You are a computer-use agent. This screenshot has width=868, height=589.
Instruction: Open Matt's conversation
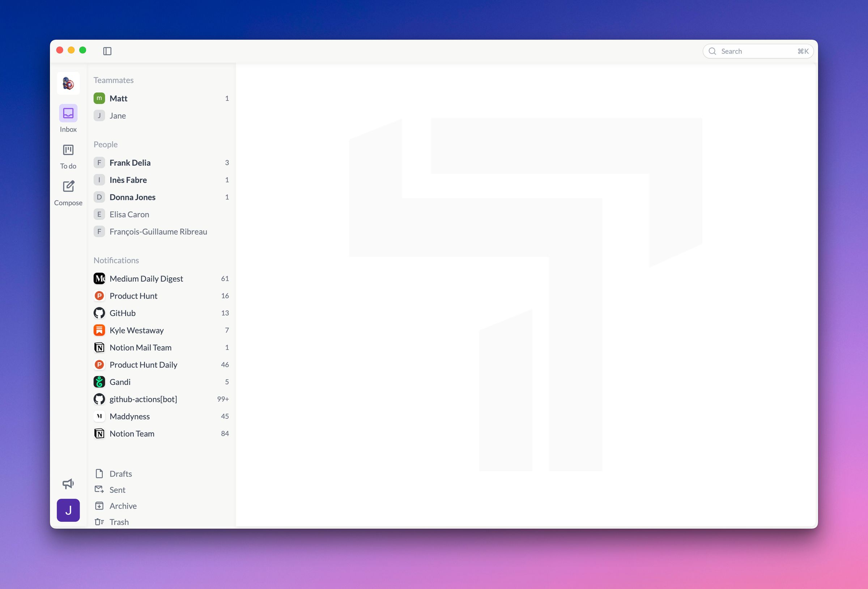pos(118,98)
